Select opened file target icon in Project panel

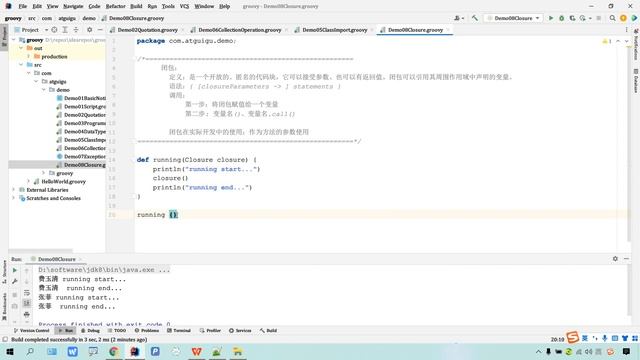point(54,30)
